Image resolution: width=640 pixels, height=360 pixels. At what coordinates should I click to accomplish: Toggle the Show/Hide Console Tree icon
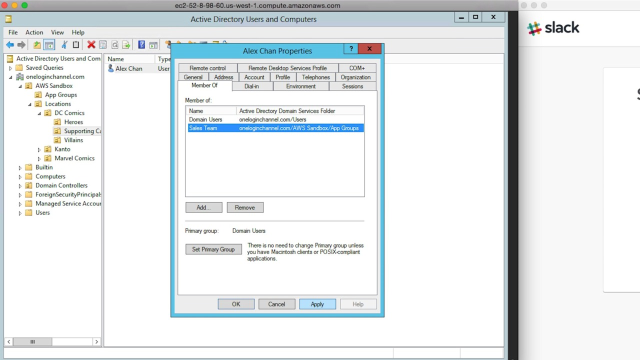[49, 45]
